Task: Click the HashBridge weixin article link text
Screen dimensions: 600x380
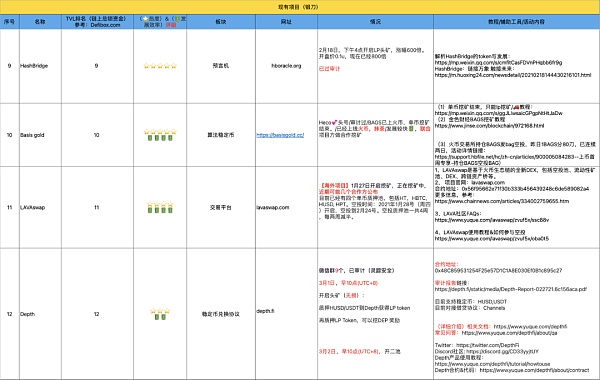Action: coord(498,62)
